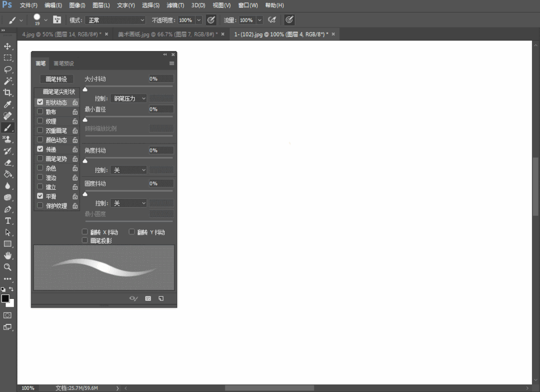
Task: Select the Hand tool
Action: tap(7, 256)
